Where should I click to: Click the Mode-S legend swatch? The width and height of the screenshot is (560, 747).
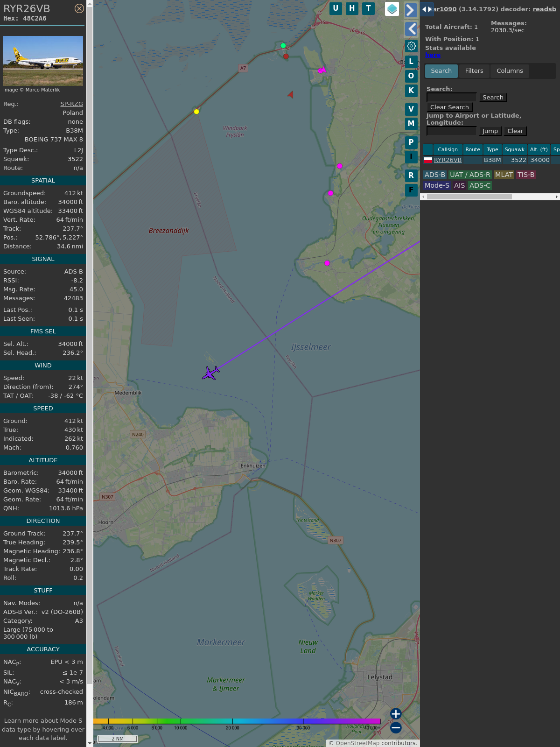(x=437, y=185)
